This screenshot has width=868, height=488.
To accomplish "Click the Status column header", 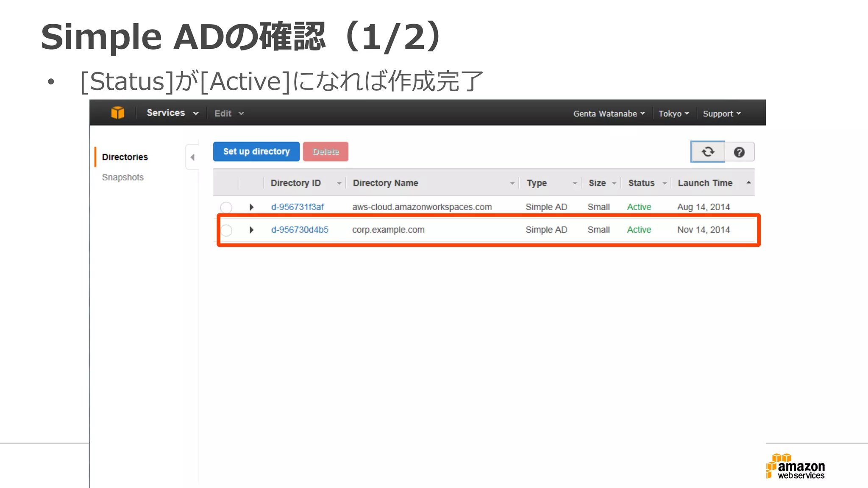I will coord(641,183).
